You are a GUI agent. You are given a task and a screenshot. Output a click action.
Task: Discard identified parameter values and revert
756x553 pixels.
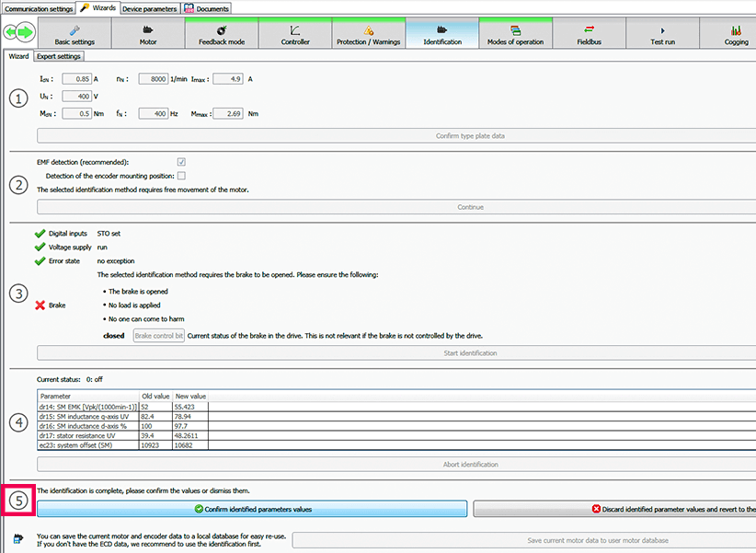[614, 509]
